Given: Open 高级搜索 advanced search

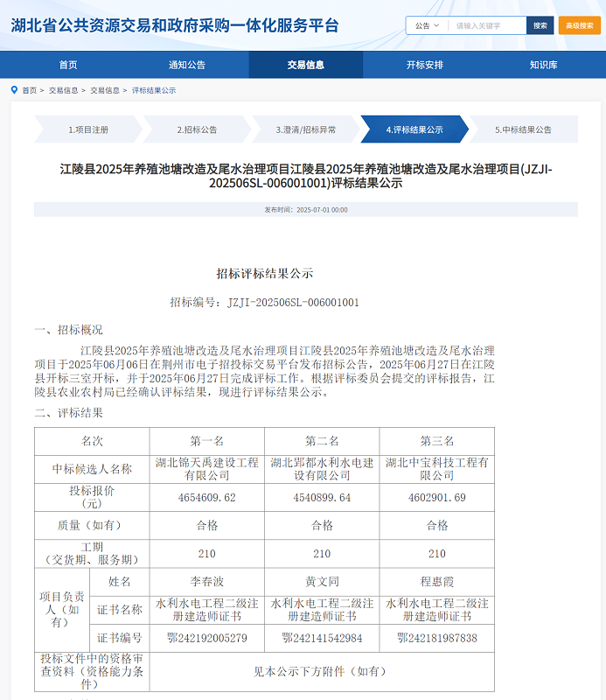Looking at the screenshot, I should tap(579, 25).
